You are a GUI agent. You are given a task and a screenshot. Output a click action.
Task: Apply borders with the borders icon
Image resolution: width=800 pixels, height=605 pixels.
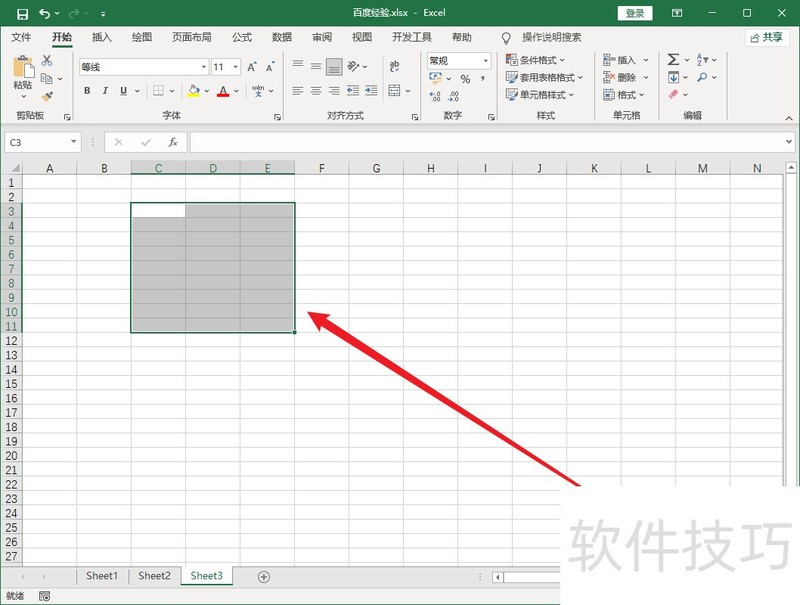[159, 91]
